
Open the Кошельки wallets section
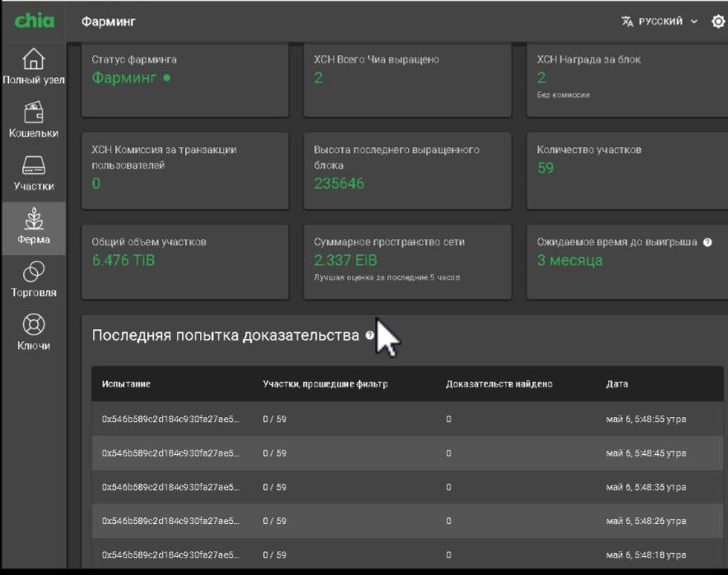(x=34, y=120)
